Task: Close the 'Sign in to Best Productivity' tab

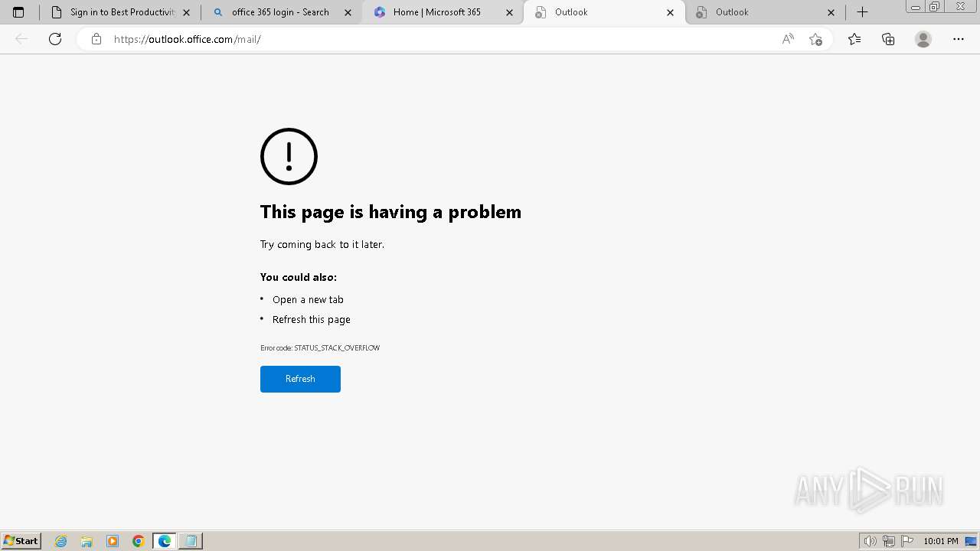Action: pyautogui.click(x=187, y=12)
